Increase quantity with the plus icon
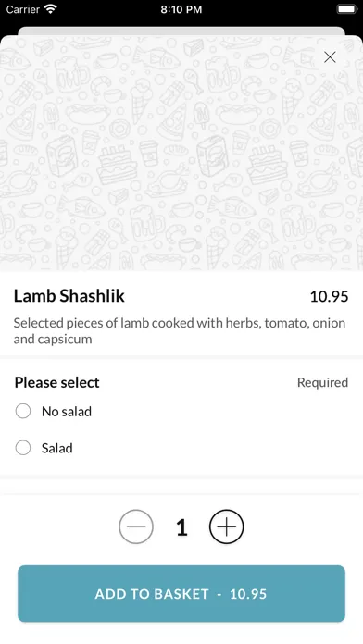The width and height of the screenshot is (363, 644). (227, 526)
